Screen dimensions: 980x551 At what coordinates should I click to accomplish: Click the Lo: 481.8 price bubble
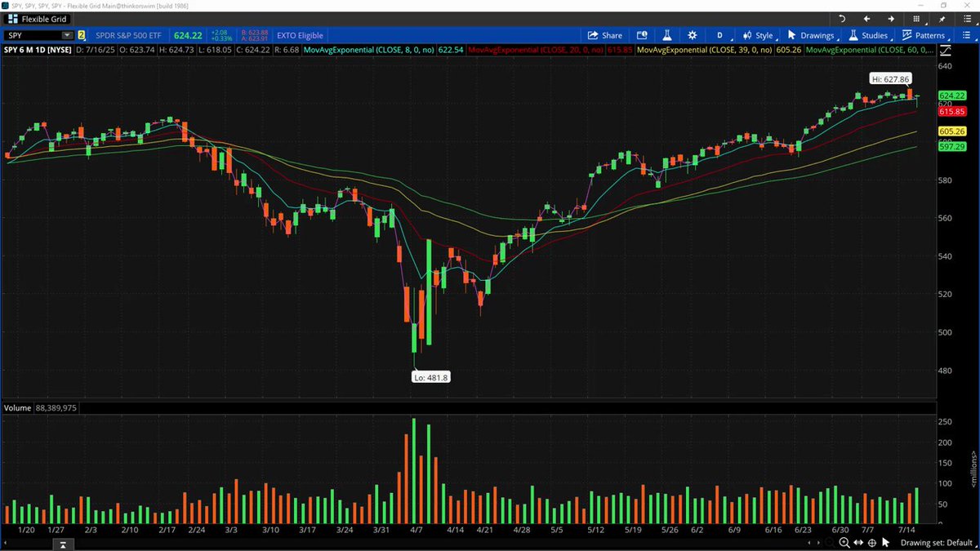(x=431, y=377)
